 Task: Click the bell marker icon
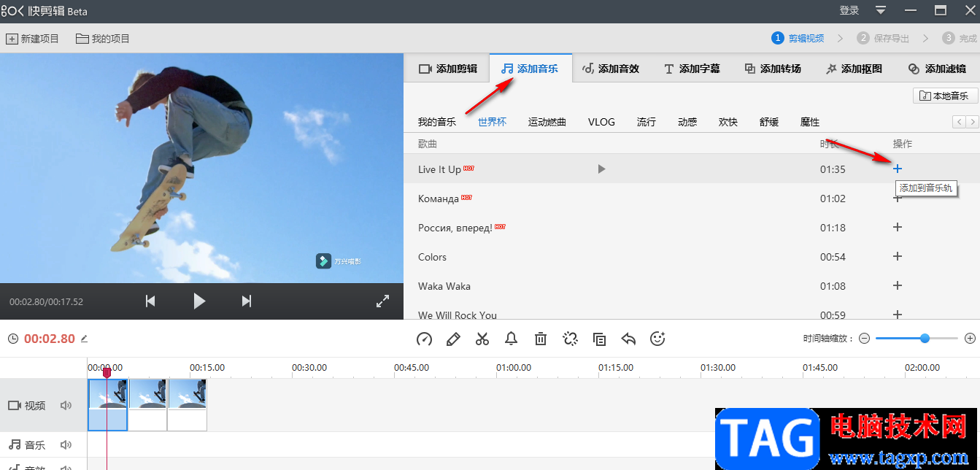click(512, 339)
